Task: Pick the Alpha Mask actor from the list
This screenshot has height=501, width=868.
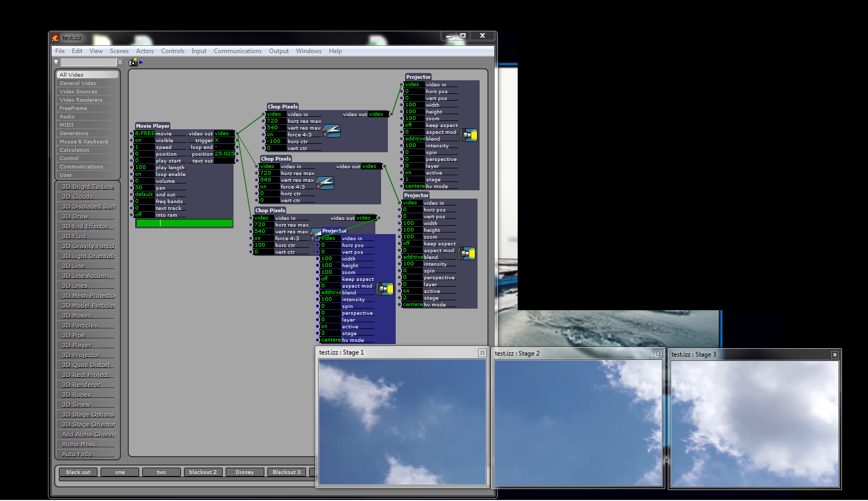Action: coord(88,444)
